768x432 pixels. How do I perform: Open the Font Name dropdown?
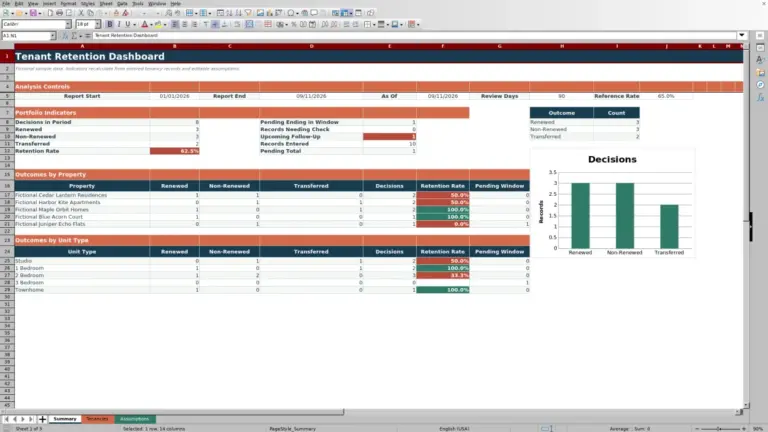pos(68,24)
